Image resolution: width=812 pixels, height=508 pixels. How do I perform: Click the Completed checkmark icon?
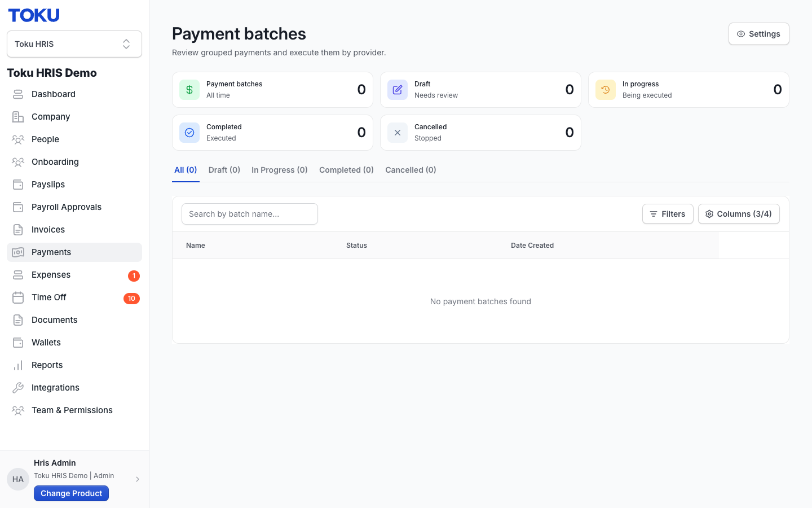[x=189, y=133]
